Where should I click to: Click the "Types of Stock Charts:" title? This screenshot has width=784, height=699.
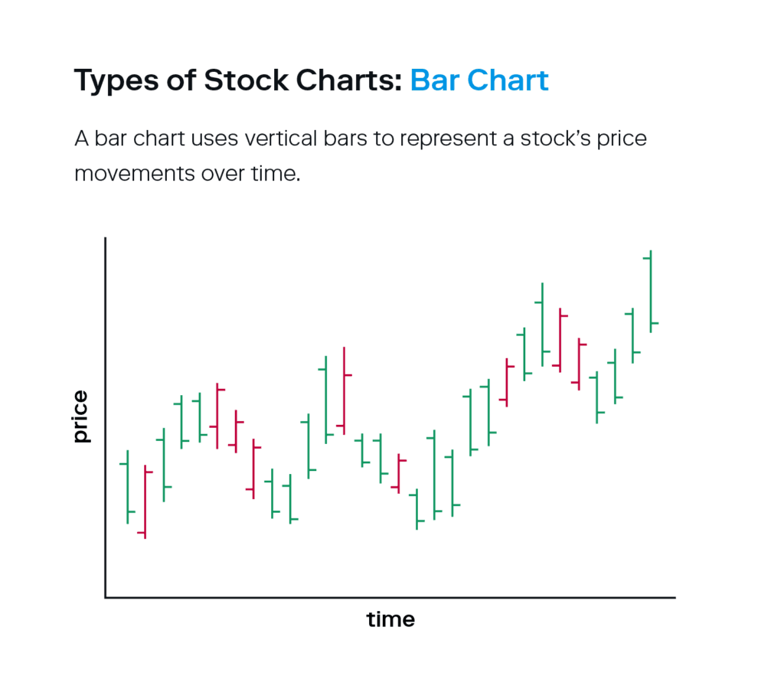click(237, 80)
